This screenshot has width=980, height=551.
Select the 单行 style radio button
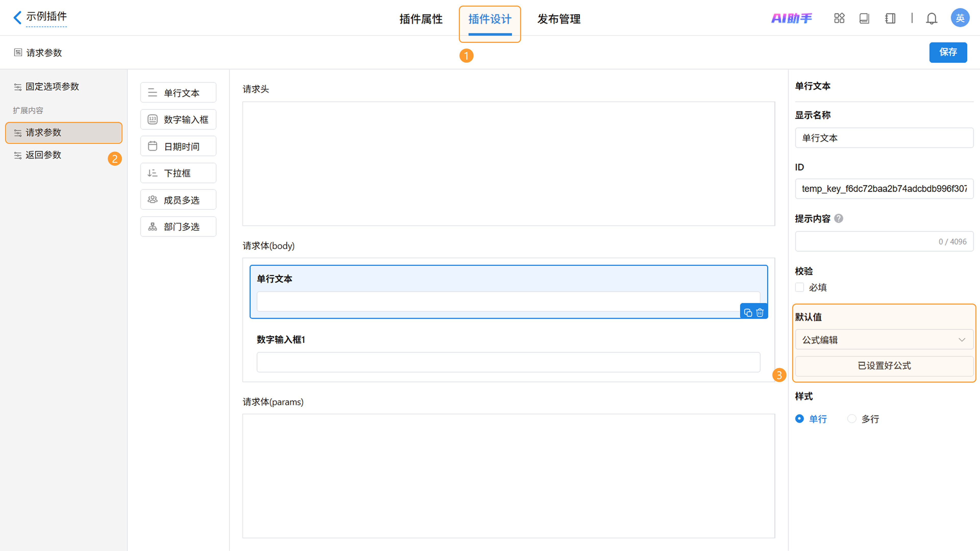[800, 419]
